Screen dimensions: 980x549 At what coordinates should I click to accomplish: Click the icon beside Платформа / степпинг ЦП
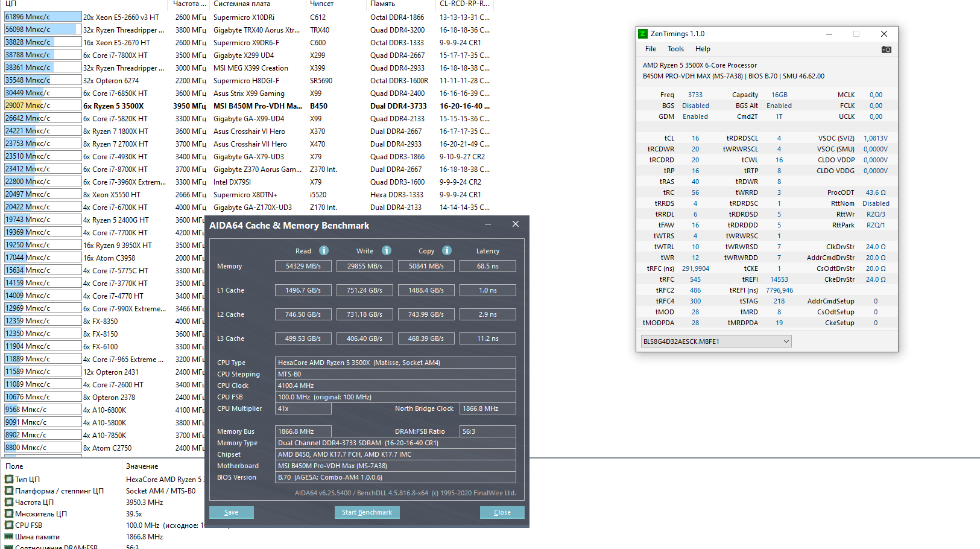click(9, 490)
